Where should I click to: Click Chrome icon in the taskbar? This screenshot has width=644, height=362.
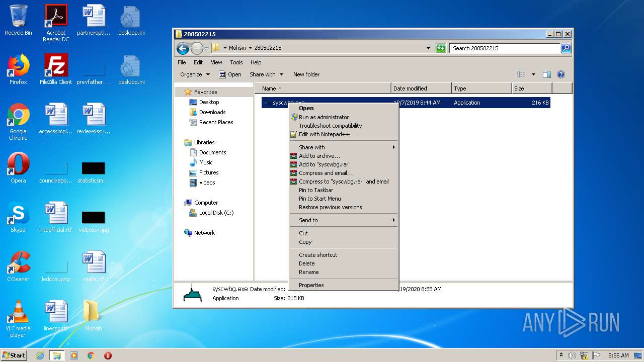point(91,355)
